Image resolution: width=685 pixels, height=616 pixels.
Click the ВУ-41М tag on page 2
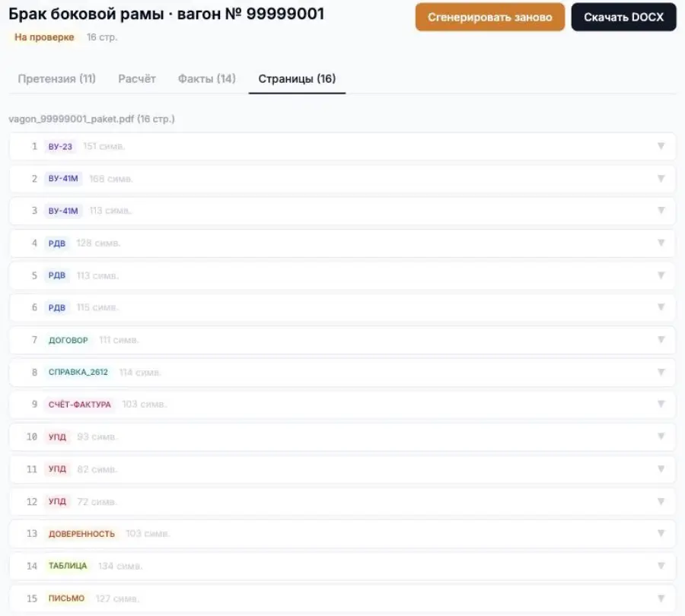63,179
